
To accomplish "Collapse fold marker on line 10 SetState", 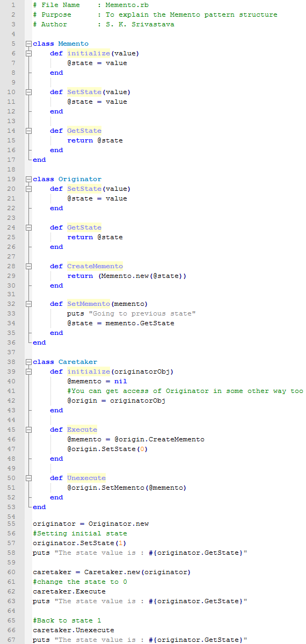I will pyautogui.click(x=28, y=92).
